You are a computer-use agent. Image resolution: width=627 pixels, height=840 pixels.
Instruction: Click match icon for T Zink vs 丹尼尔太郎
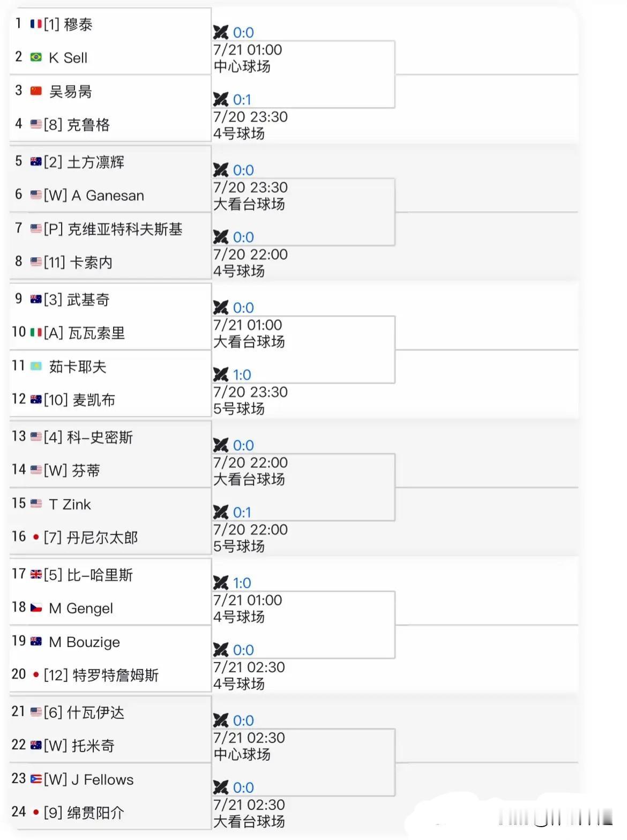[220, 513]
